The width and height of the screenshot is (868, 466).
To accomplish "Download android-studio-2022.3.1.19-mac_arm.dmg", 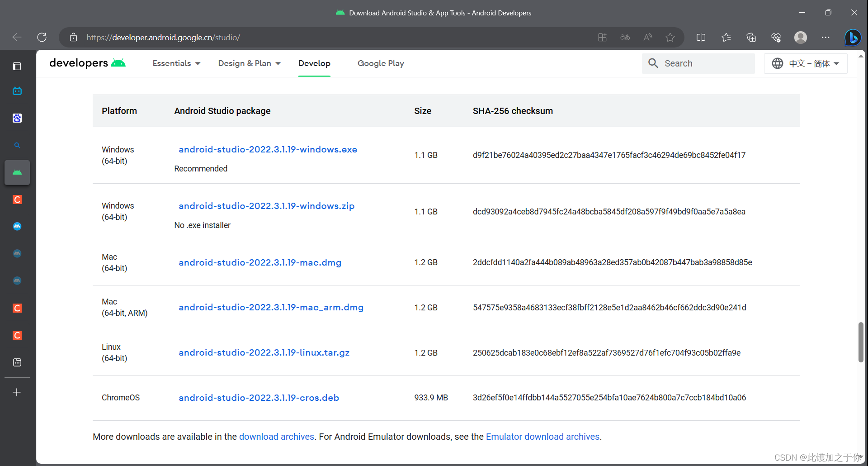I will pos(271,307).
